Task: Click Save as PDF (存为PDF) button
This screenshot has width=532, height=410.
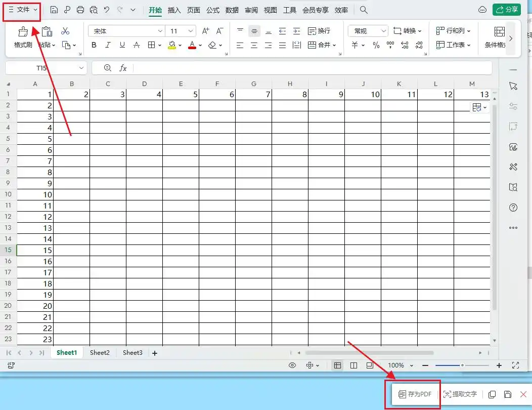Action: pos(415,394)
